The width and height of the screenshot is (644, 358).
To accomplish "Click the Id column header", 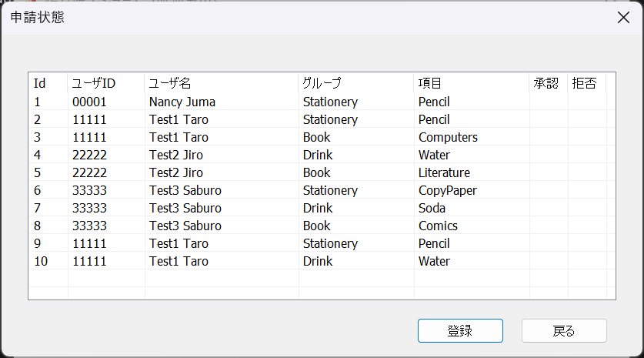I will point(48,83).
